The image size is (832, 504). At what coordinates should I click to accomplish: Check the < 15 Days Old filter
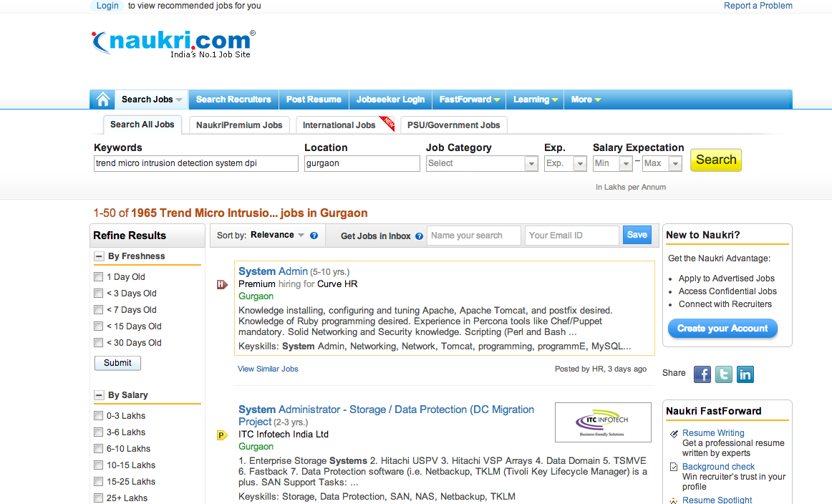click(98, 326)
